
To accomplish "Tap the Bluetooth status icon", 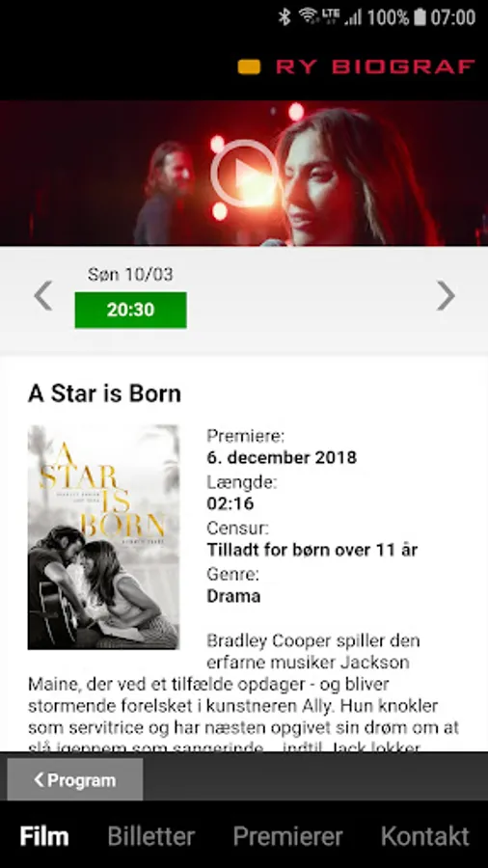I will point(285,16).
